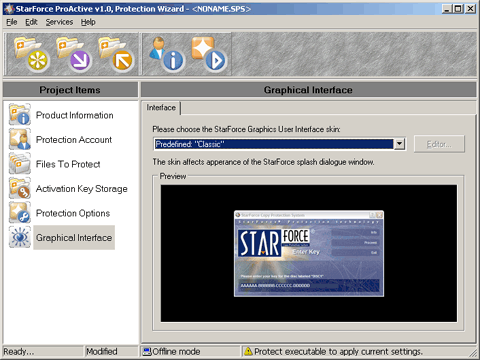This screenshot has height=360, width=480.
Task: Click the Editor... button
Action: (x=439, y=144)
